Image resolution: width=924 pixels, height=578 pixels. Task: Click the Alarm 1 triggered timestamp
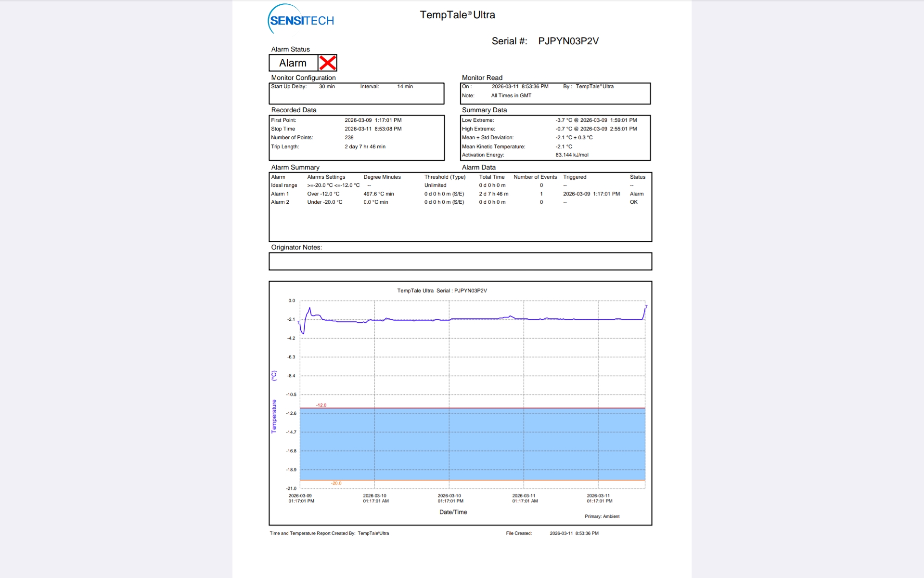[591, 194]
